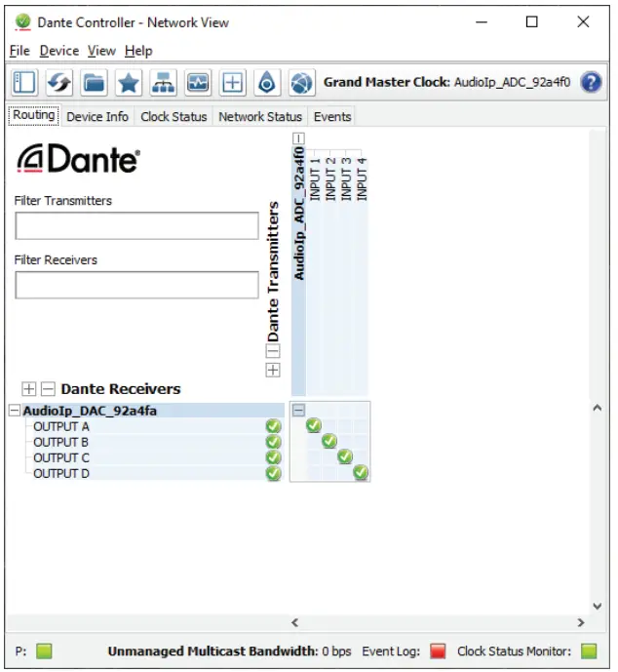
Task: Open the View menu
Action: [101, 51]
